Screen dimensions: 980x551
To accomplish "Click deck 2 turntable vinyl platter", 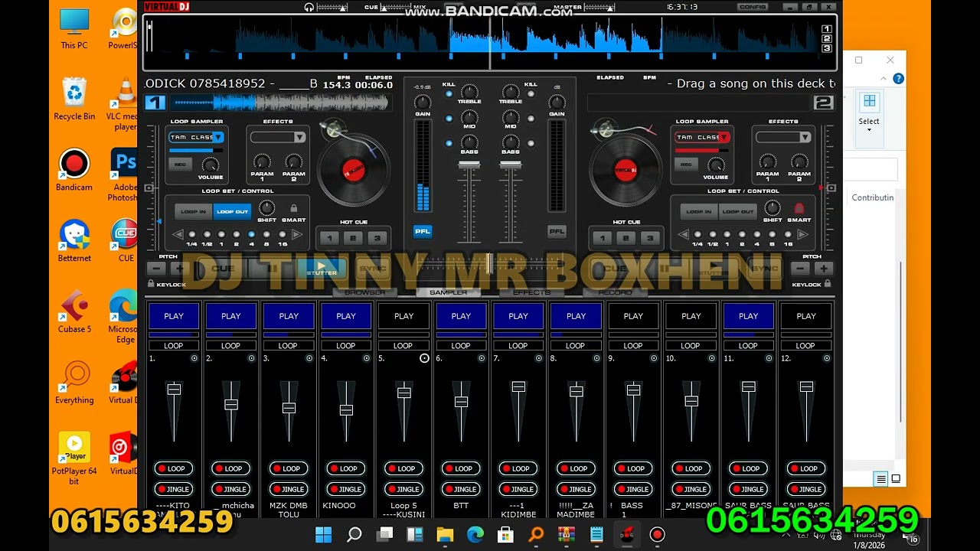I will point(626,169).
